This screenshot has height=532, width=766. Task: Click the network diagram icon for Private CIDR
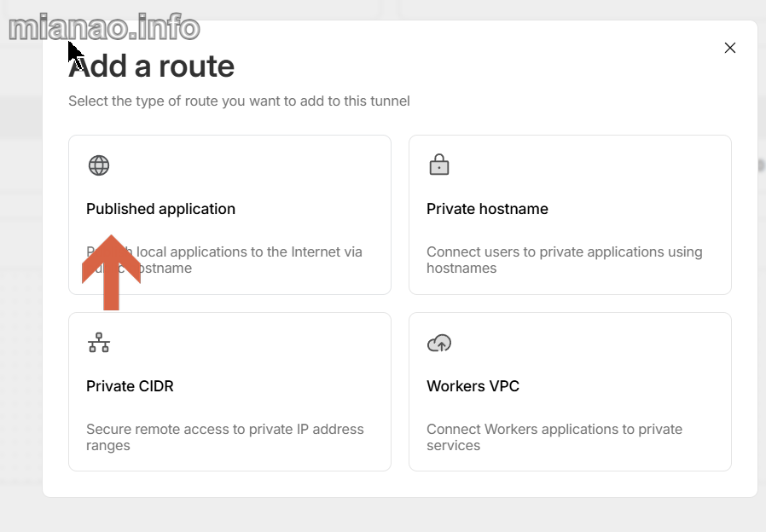pyautogui.click(x=99, y=343)
